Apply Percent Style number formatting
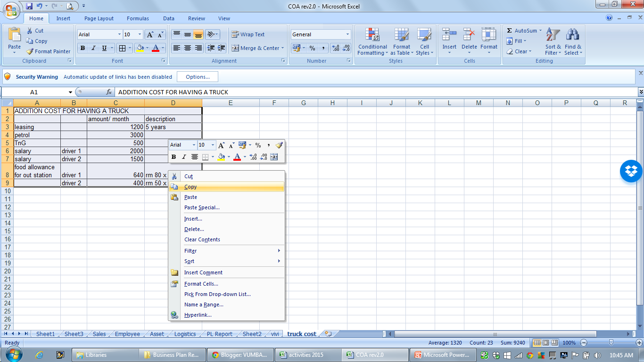Screen dimensions: 644x362 (x=312, y=48)
